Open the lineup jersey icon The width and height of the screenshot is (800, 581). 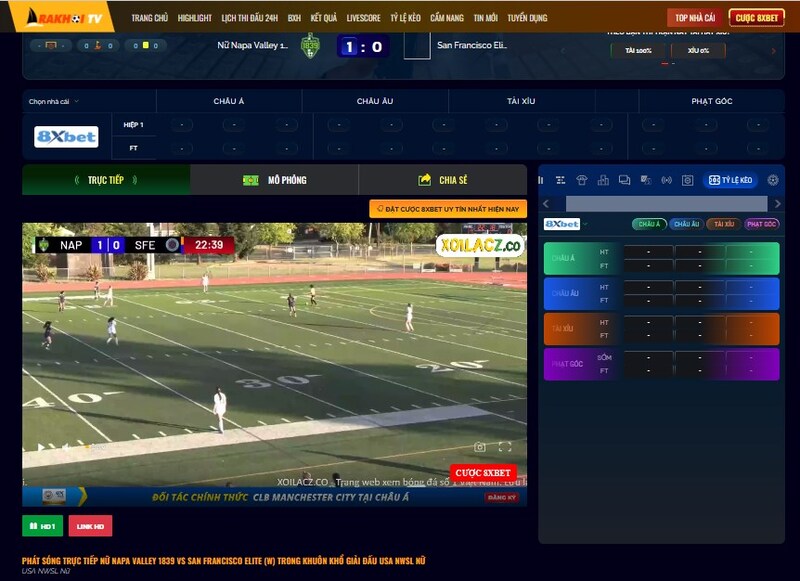pyautogui.click(x=582, y=180)
